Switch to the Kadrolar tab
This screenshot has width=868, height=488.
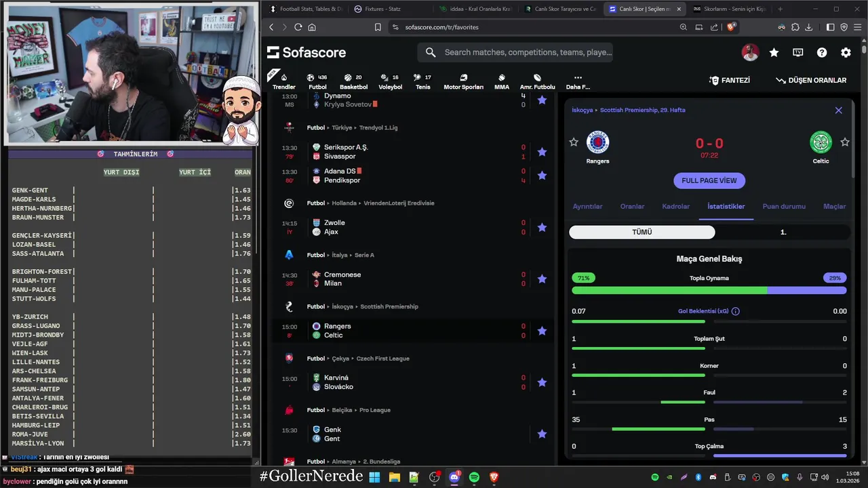675,206
